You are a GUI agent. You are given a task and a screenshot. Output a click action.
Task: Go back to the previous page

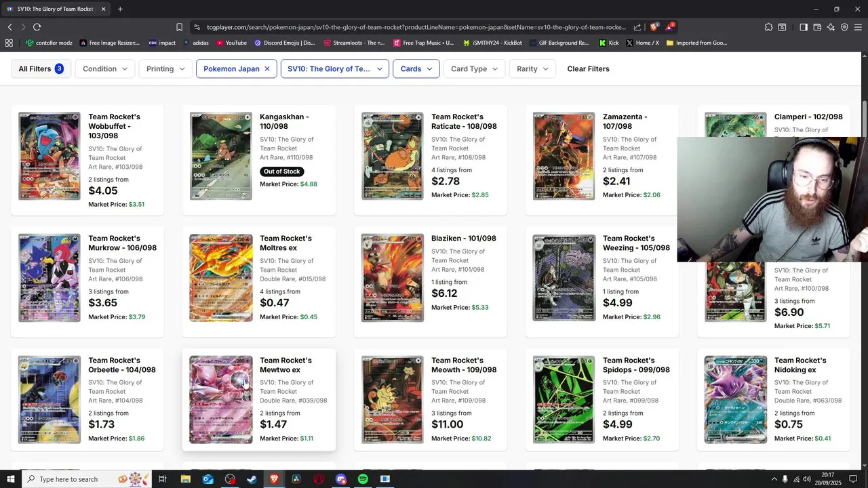tap(10, 27)
